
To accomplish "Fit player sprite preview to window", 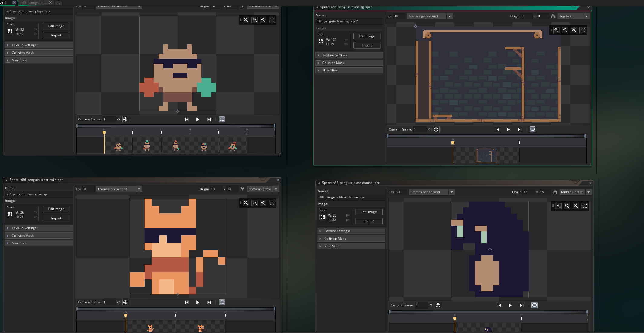I will point(272,20).
